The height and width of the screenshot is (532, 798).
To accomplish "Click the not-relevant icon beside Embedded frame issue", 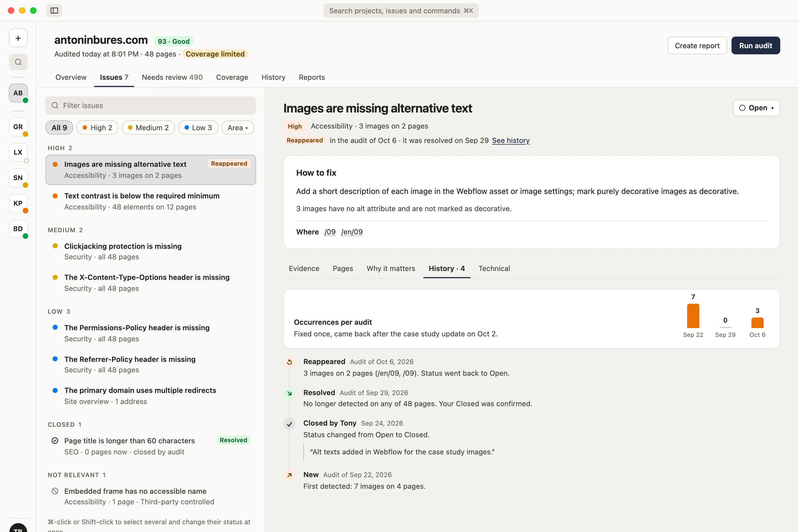I will [55, 491].
